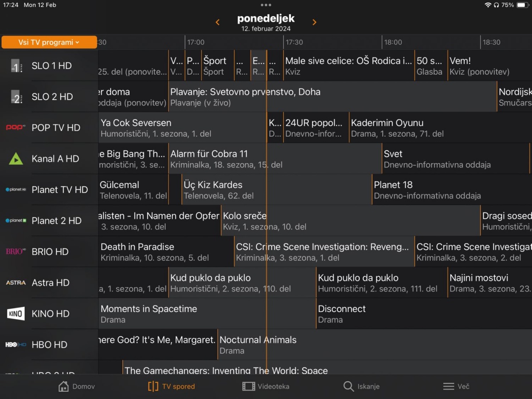Open Kud puklo da puklo episode 111
The width and height of the screenshot is (532, 399).
(x=382, y=283)
